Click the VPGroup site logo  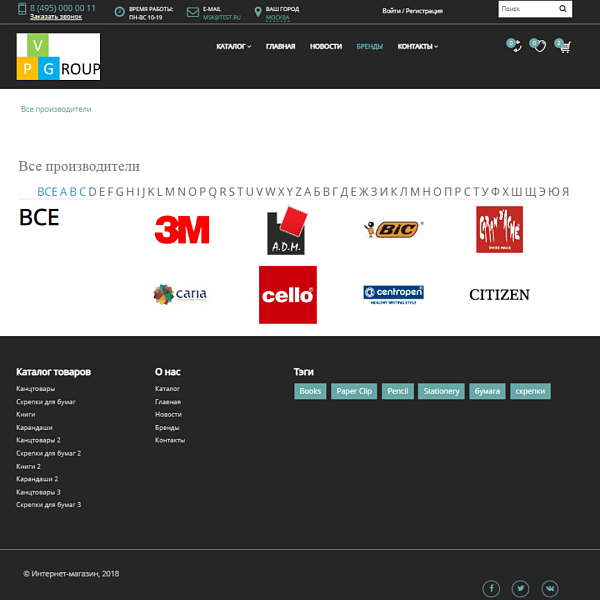pos(58,57)
